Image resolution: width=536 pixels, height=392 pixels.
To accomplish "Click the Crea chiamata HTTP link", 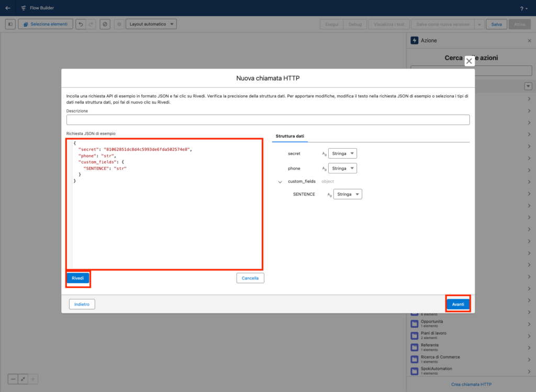I will tap(471, 385).
